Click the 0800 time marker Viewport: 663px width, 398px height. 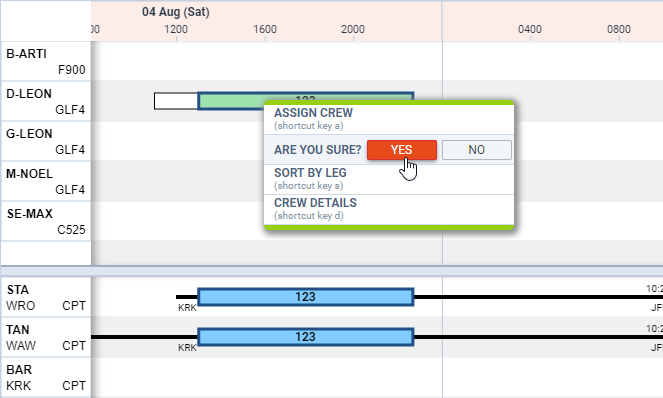(619, 29)
